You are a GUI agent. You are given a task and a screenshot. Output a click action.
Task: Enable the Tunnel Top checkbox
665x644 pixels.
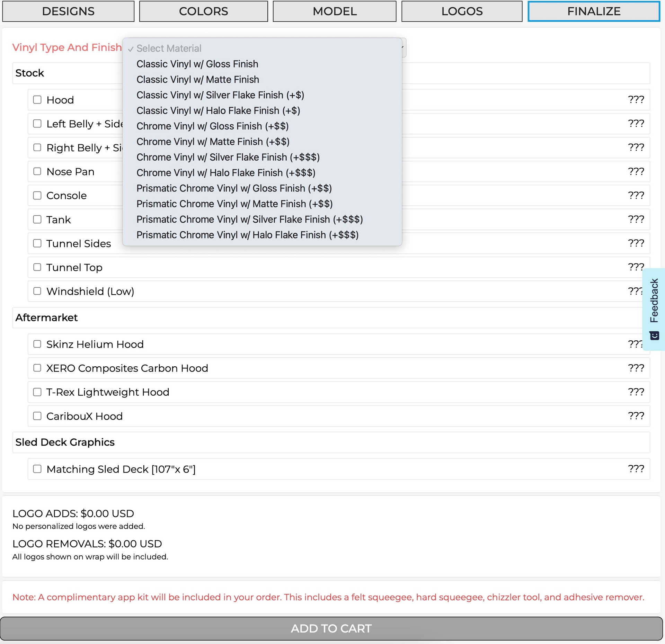pos(37,267)
